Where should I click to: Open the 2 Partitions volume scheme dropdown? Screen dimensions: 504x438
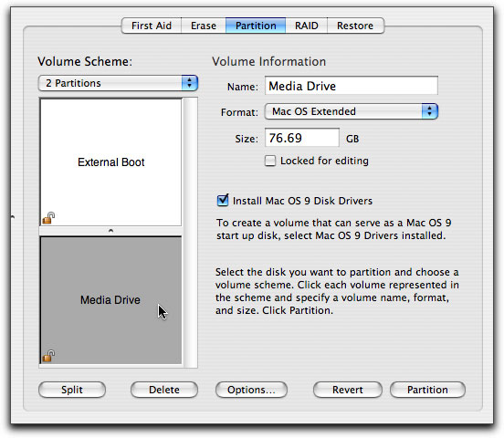[118, 83]
